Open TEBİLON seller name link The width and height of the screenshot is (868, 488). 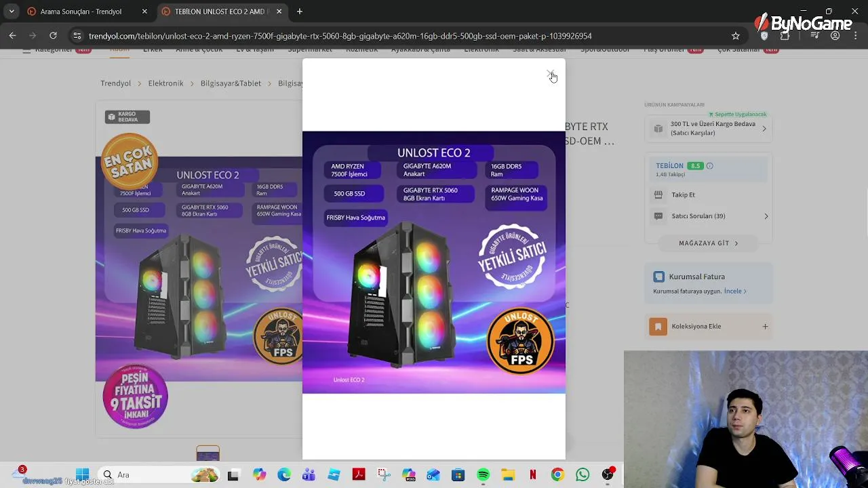point(669,166)
